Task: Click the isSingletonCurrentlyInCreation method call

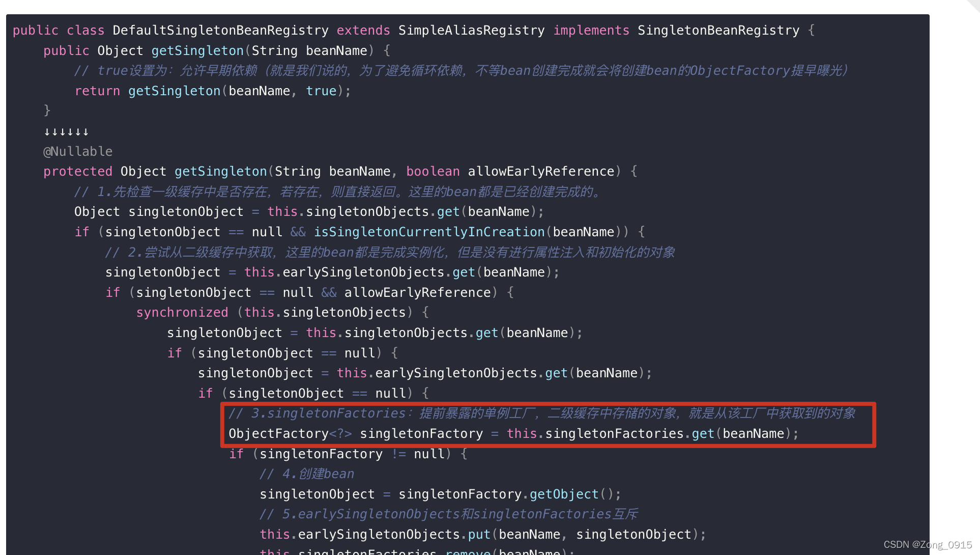Action: [428, 232]
